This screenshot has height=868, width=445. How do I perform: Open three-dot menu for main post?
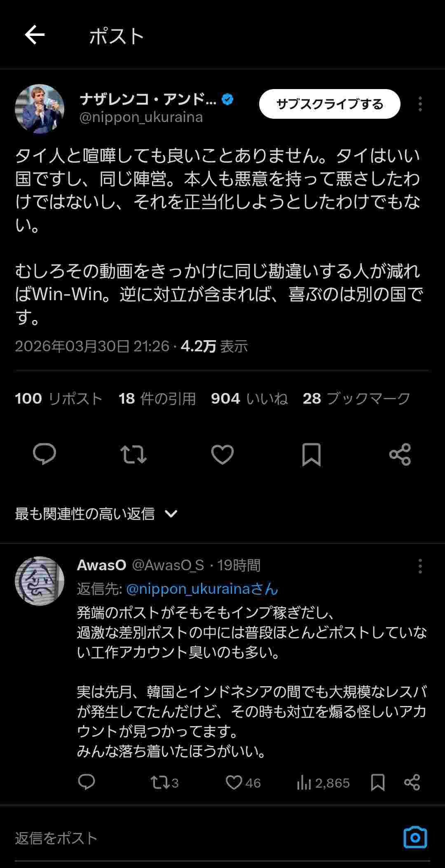[420, 104]
